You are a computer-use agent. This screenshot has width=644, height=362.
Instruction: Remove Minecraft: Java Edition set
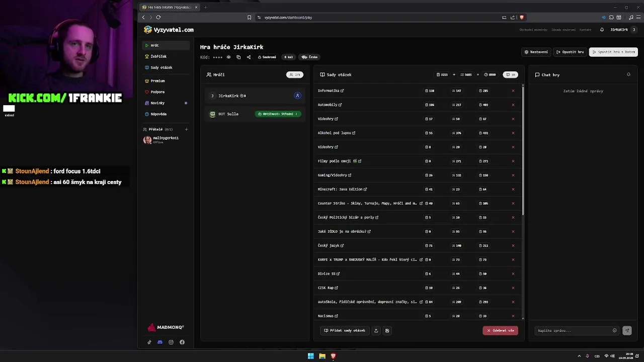pyautogui.click(x=513, y=190)
